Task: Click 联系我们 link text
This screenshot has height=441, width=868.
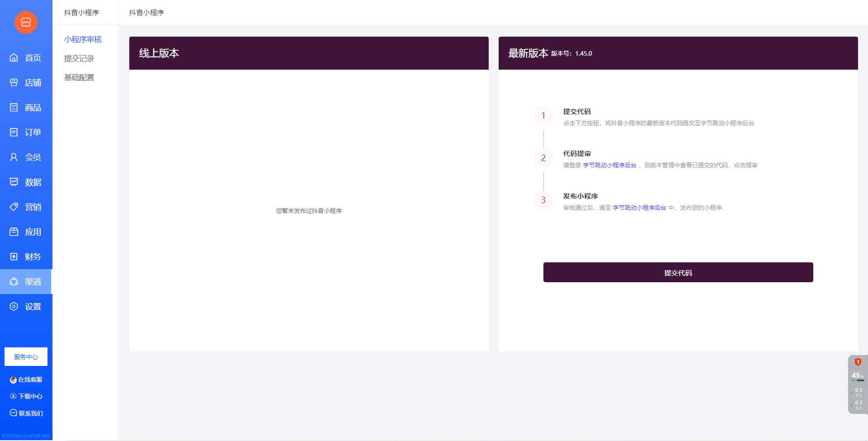Action: [x=31, y=413]
